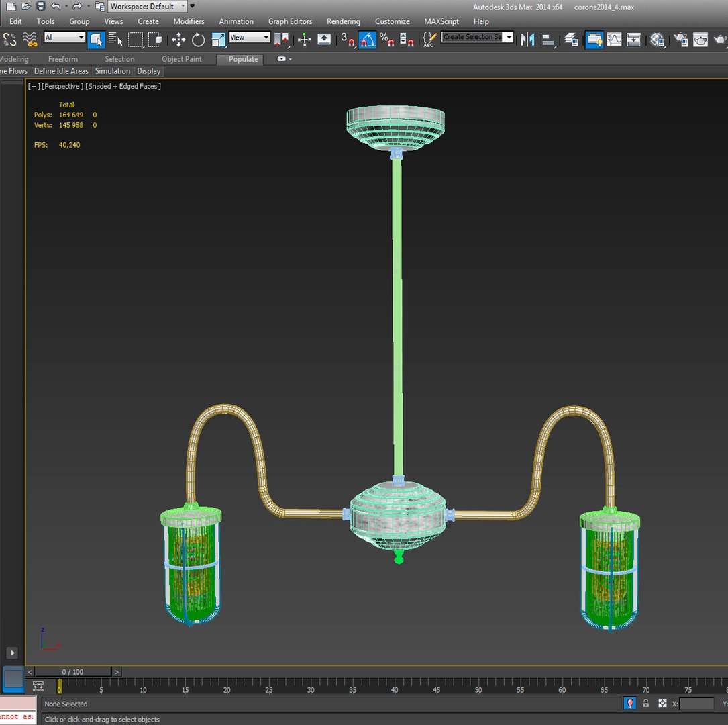This screenshot has width=728, height=725.
Task: Click the Project Folder icon beside Workspace
Action: (x=99, y=7)
